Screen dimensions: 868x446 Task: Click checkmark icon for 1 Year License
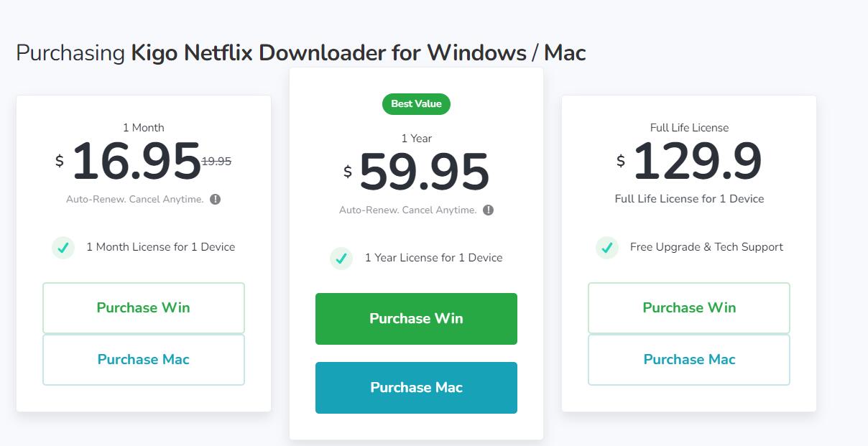(x=341, y=258)
